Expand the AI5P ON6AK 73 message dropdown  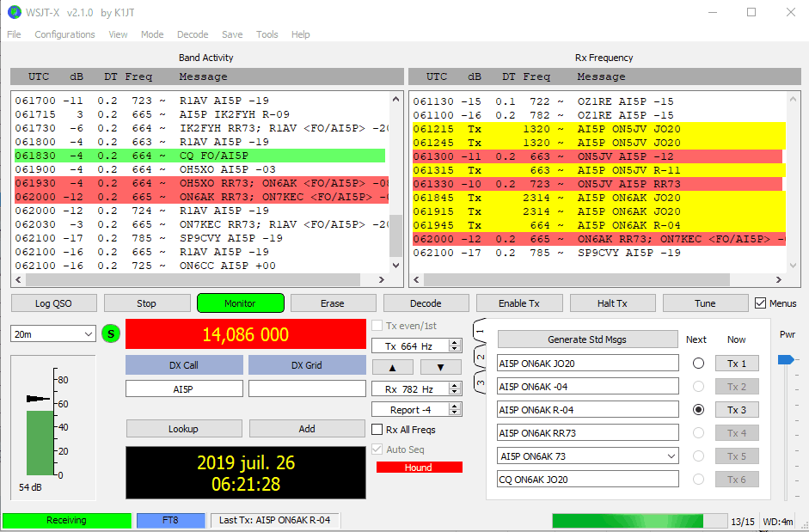pyautogui.click(x=671, y=456)
